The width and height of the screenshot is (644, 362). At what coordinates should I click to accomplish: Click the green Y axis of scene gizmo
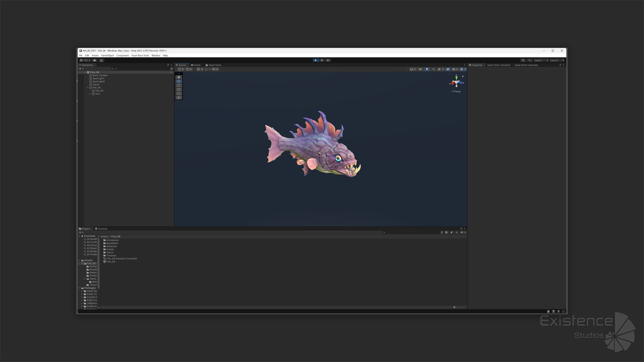pyautogui.click(x=457, y=78)
